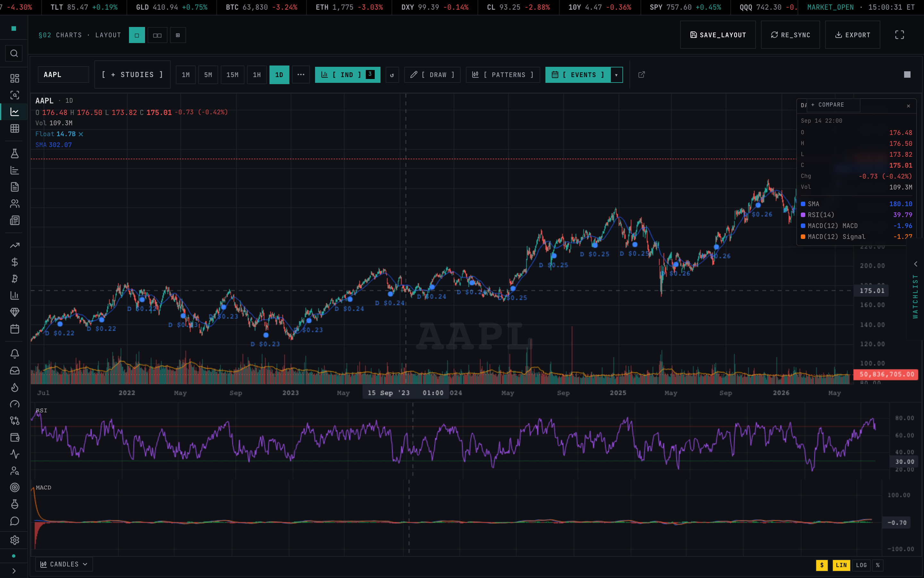The width and height of the screenshot is (924, 578).
Task: Toggle the EVENTS overlay button
Action: click(x=578, y=75)
